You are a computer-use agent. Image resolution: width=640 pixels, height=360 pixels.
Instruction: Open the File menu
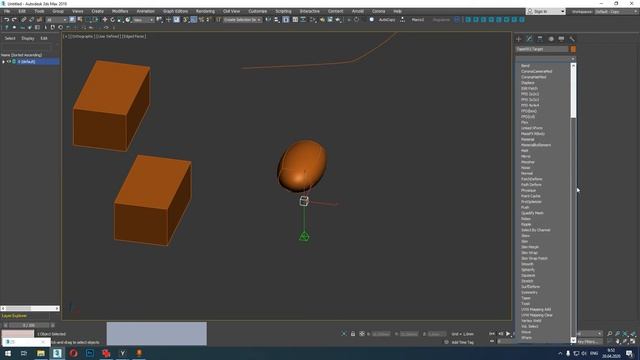coord(7,11)
